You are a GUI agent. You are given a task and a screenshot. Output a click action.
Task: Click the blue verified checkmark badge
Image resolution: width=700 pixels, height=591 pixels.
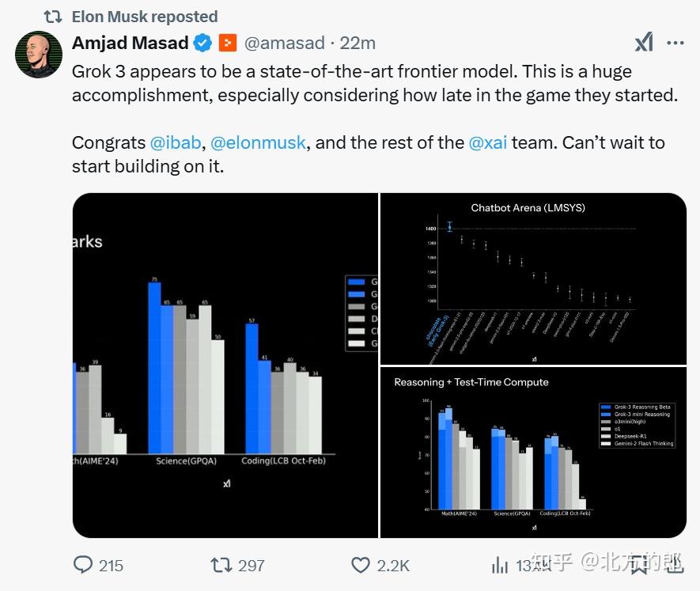click(203, 43)
